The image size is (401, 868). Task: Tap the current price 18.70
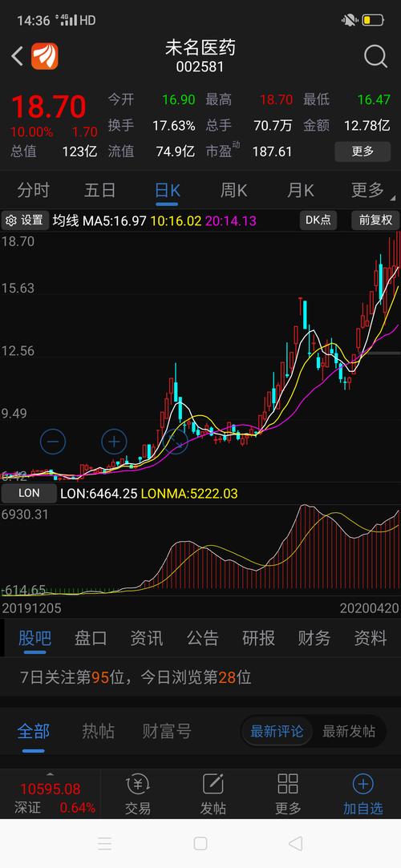coord(49,107)
